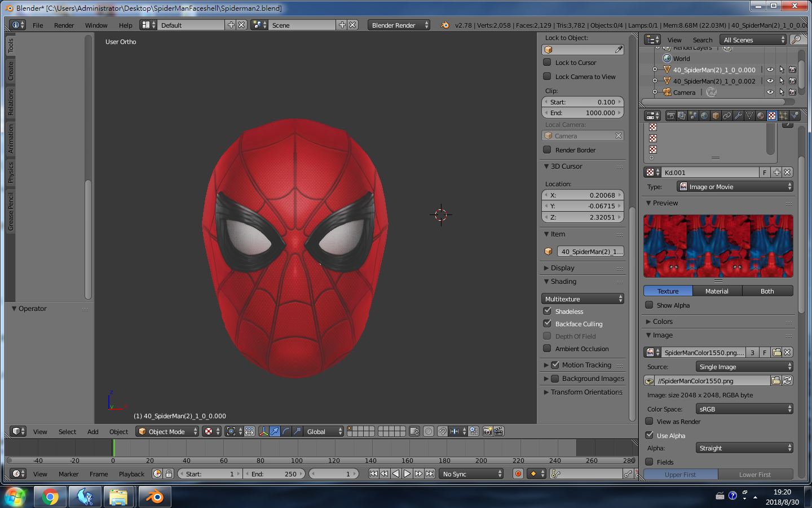
Task: Open the timeline Marker menu
Action: click(68, 474)
